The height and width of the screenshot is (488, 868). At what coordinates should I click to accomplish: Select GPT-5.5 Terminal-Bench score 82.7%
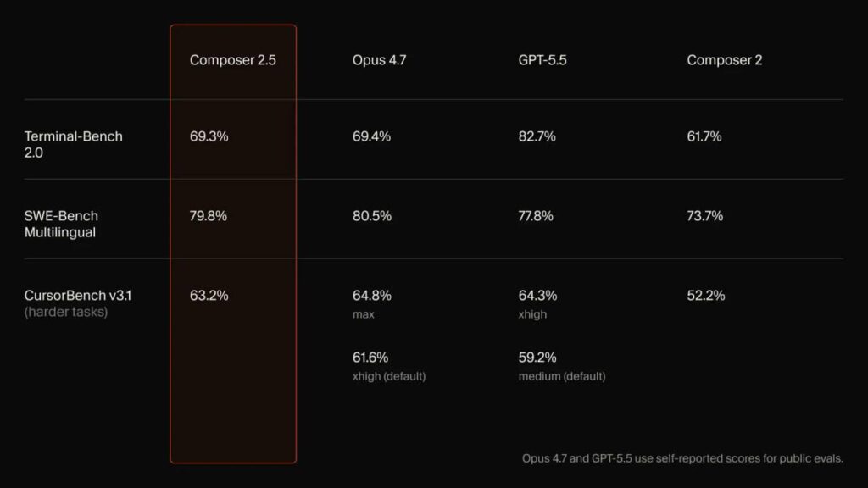[537, 136]
